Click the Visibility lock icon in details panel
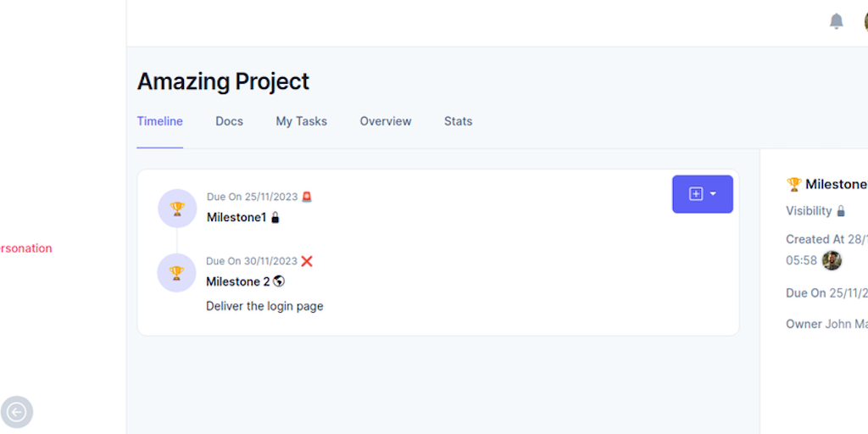Screen dimensions: 868x434 pos(841,211)
